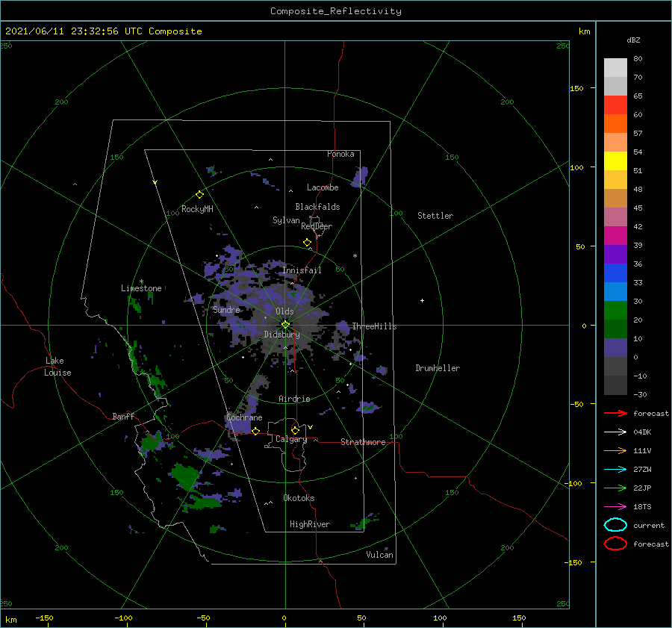
Task: Click the RockyMH label on the map
Action: tap(197, 209)
